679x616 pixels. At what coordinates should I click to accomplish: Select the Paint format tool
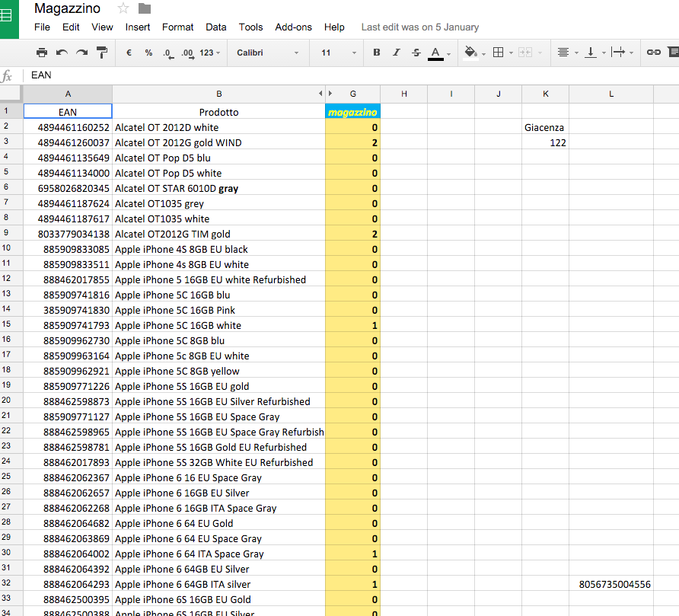coord(102,53)
